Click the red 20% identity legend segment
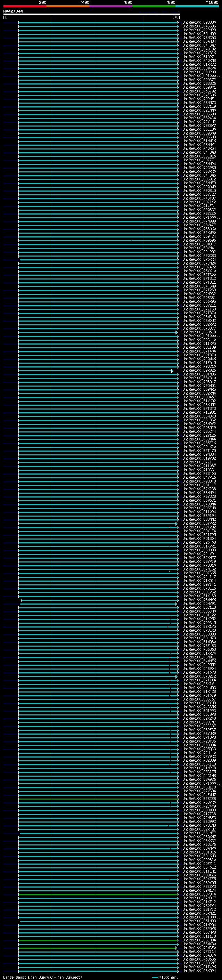Screen dimensions: 222x980 click(25, 6)
